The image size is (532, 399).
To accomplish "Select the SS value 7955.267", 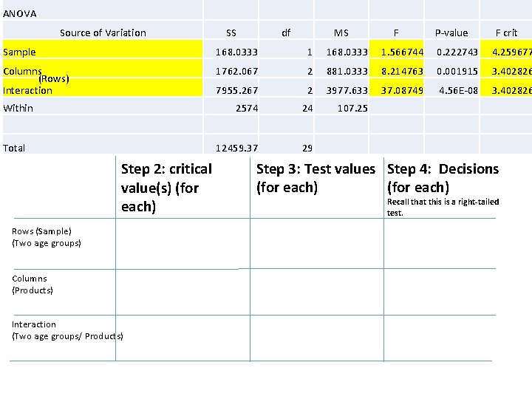I will [x=237, y=91].
